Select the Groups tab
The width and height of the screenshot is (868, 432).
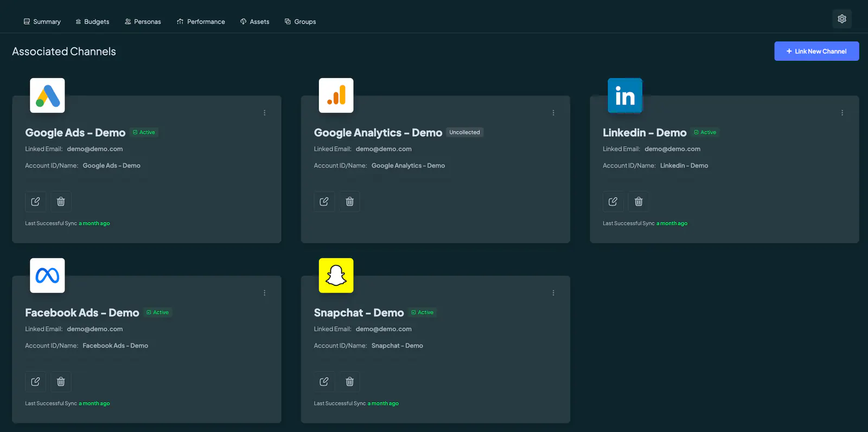pyautogui.click(x=300, y=22)
